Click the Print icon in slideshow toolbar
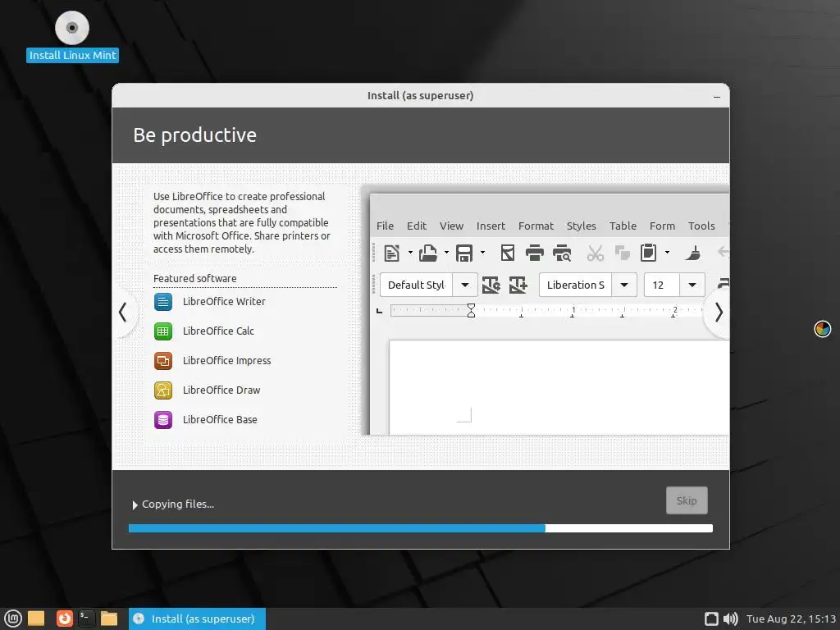Viewport: 840px width, 630px height. click(x=534, y=253)
